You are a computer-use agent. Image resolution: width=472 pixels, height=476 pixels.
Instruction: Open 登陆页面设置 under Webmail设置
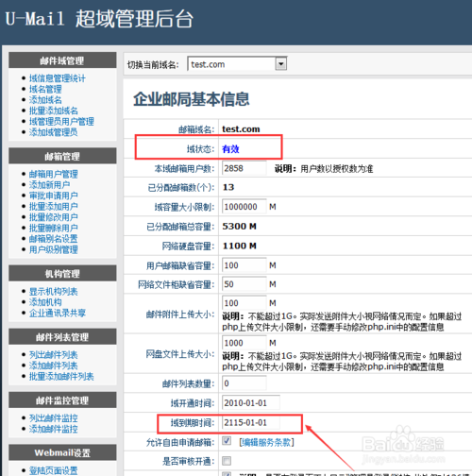54,471
